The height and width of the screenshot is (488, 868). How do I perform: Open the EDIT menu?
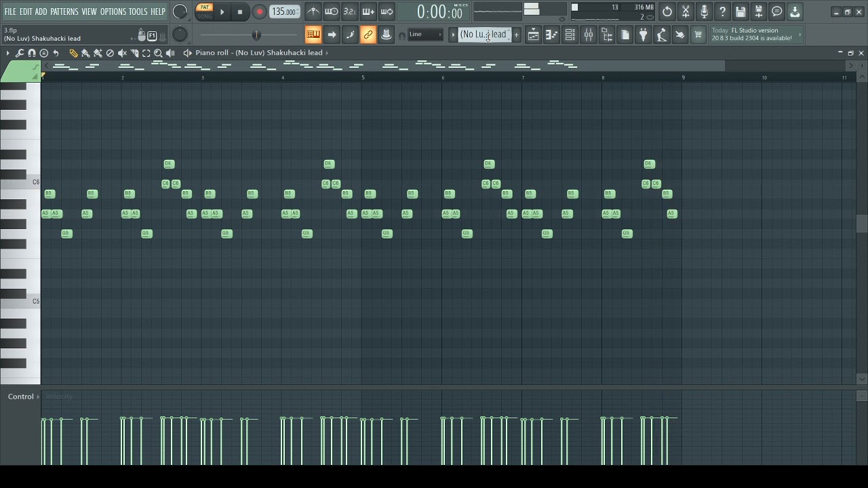tap(26, 12)
